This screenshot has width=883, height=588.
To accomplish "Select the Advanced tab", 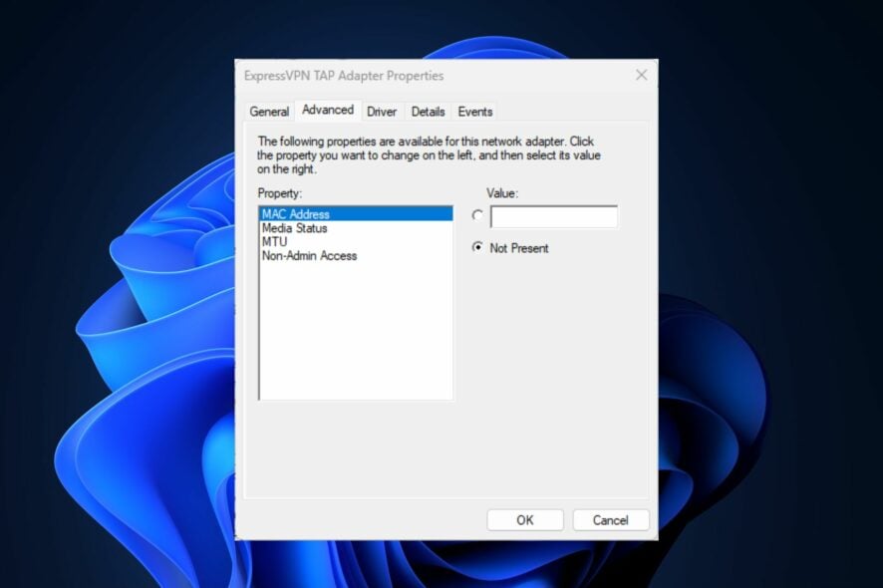I will pos(328,110).
